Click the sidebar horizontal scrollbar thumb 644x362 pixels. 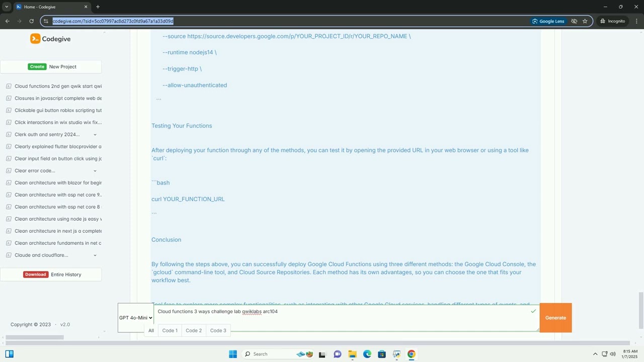[x=34, y=337]
